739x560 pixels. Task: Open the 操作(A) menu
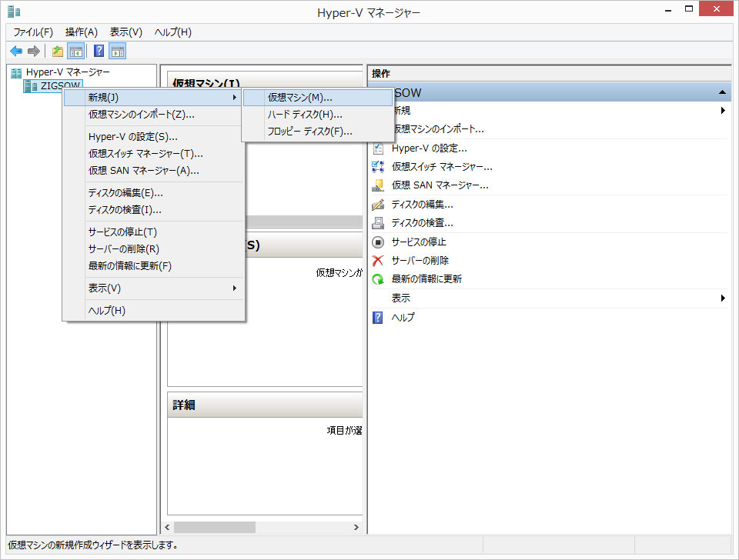(x=81, y=32)
